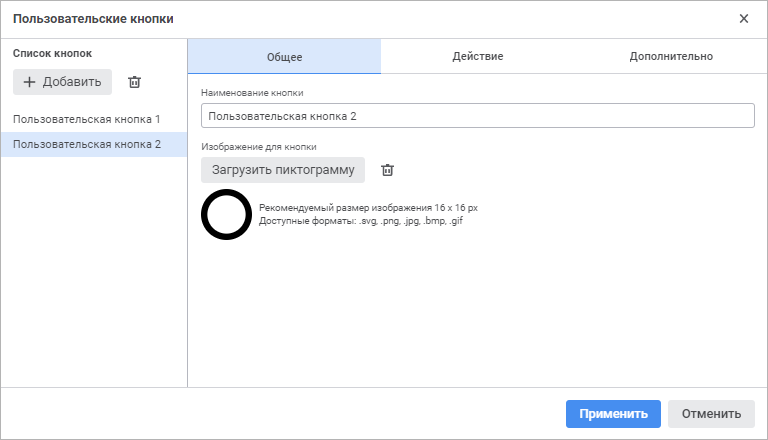The height and width of the screenshot is (440, 768).
Task: Switch to the Общее tab
Action: [x=284, y=57]
